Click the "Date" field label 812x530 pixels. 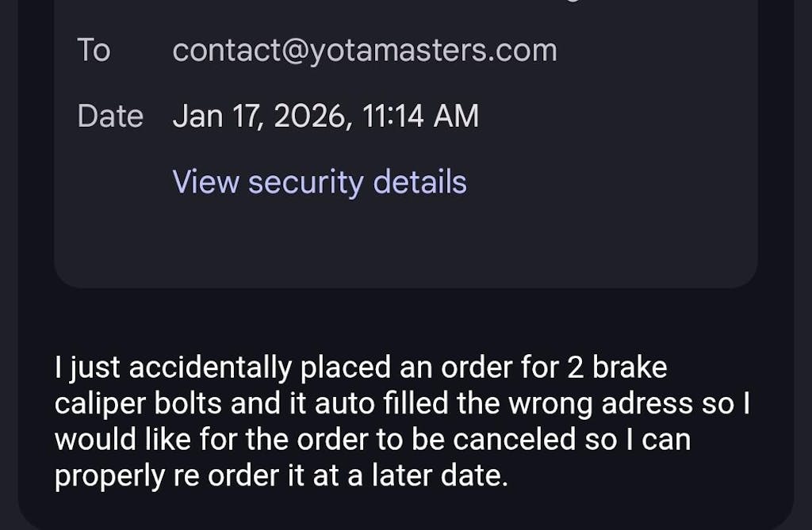(110, 116)
